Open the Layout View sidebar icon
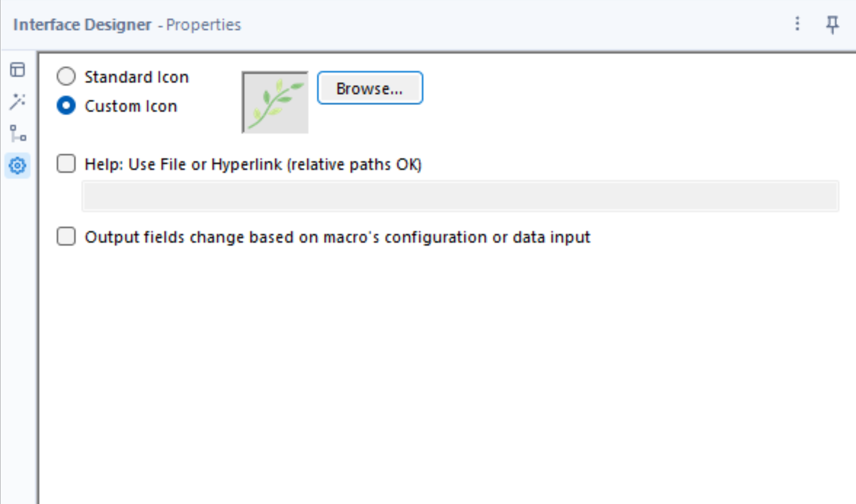This screenshot has width=856, height=504. tap(17, 70)
